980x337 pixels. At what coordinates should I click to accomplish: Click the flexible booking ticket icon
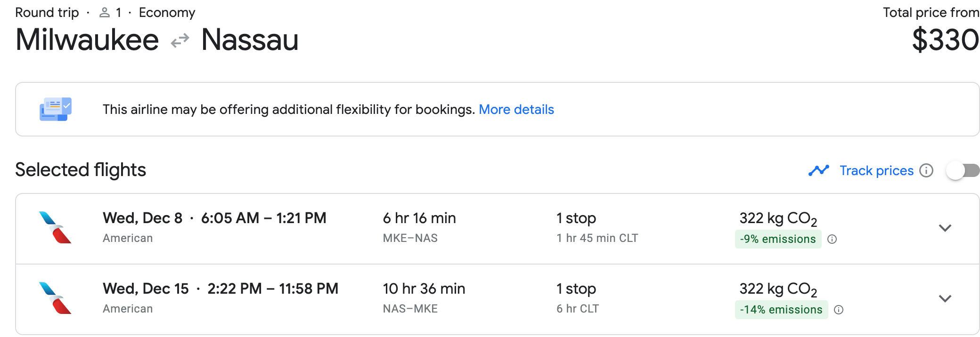pyautogui.click(x=56, y=109)
